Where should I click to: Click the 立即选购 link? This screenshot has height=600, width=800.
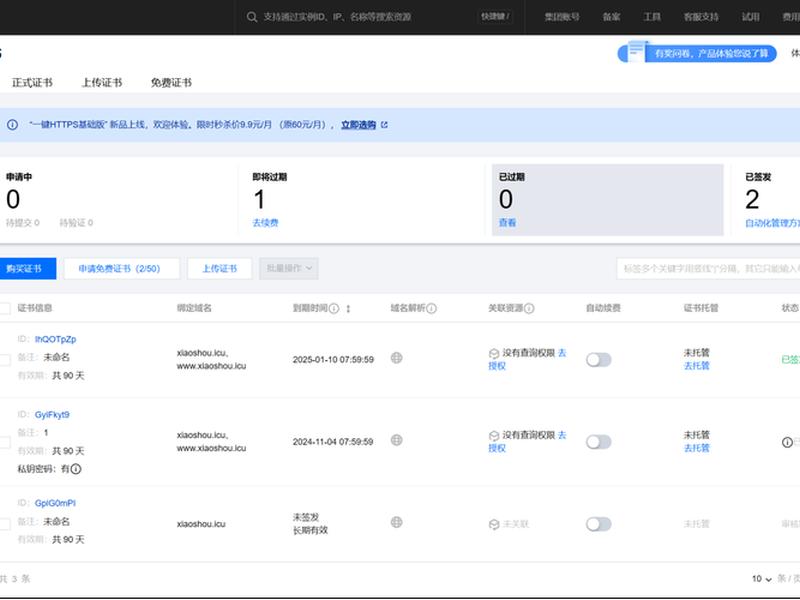(358, 124)
